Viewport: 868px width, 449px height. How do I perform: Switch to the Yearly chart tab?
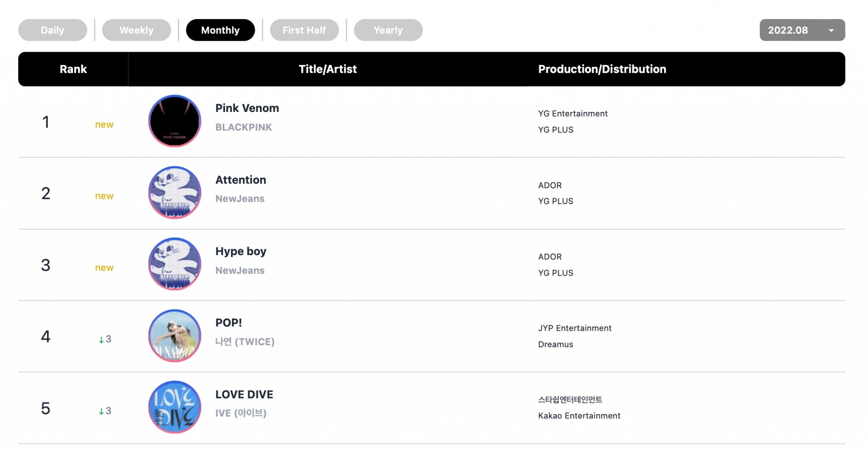388,30
